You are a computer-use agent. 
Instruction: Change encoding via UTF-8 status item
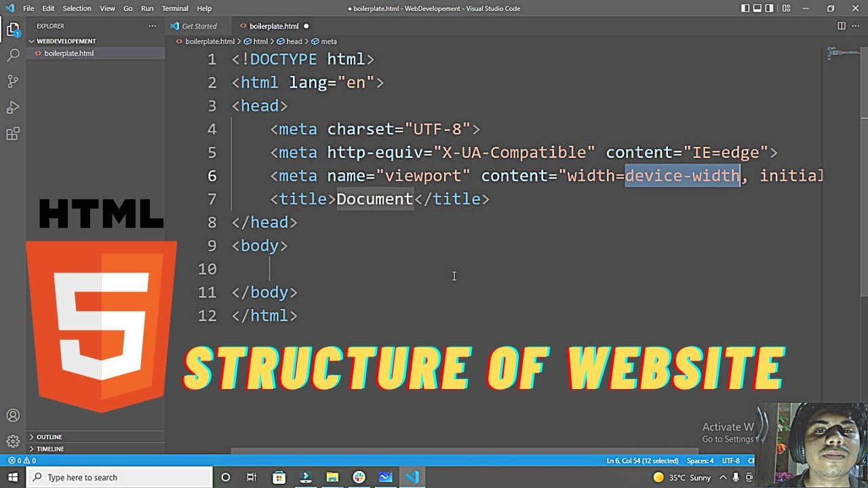click(x=731, y=461)
